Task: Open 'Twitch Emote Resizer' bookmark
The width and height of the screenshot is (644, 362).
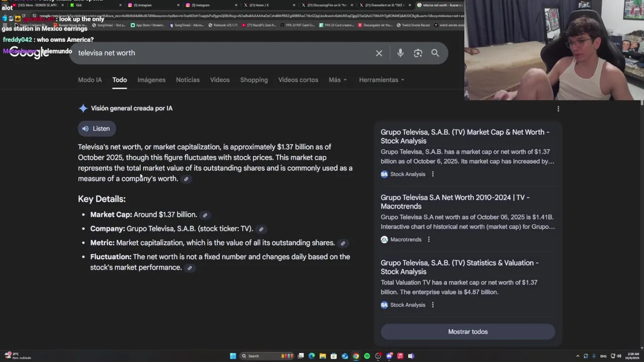Action: click(413, 25)
